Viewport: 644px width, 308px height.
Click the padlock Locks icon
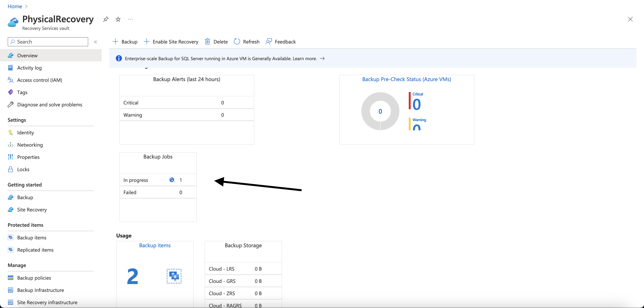coord(11,169)
